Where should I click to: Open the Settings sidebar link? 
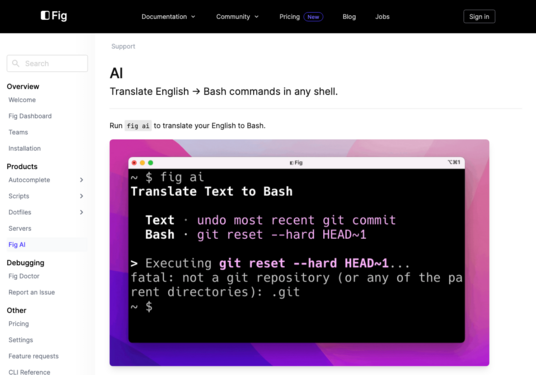click(21, 340)
